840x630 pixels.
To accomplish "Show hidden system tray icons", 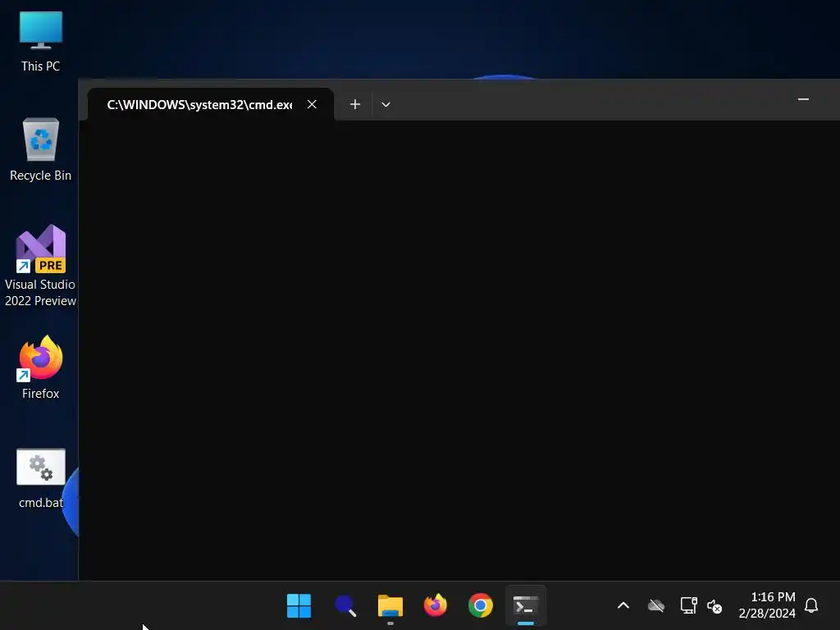I will [623, 606].
